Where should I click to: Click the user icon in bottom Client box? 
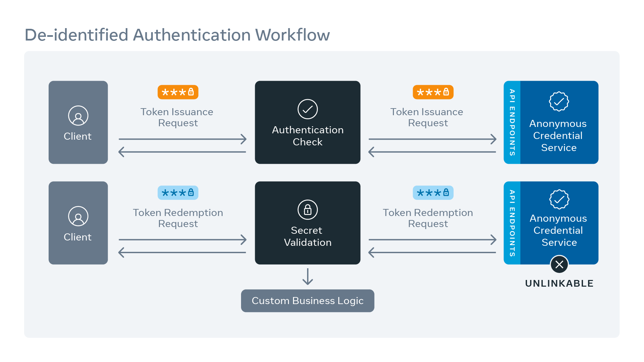coord(78,216)
